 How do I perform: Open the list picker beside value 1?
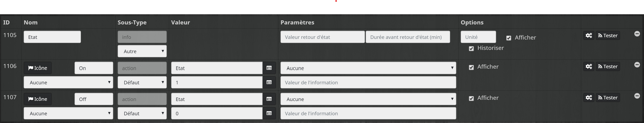269,82
